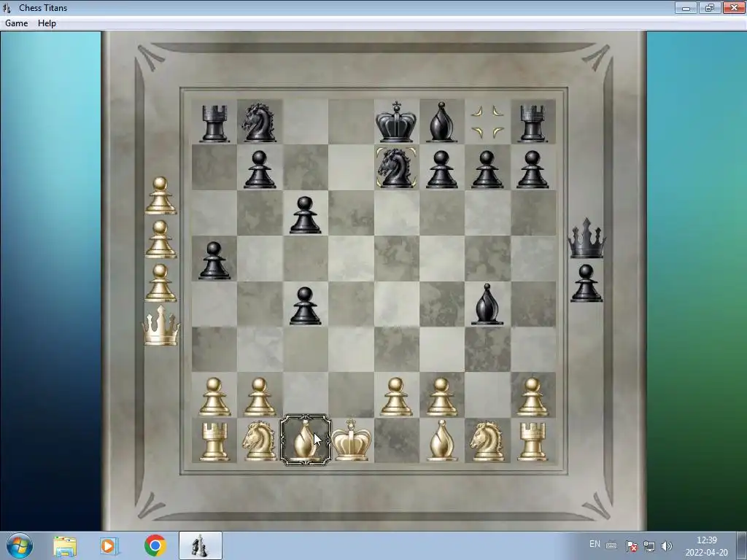Select the white pawn on a2

(214, 397)
